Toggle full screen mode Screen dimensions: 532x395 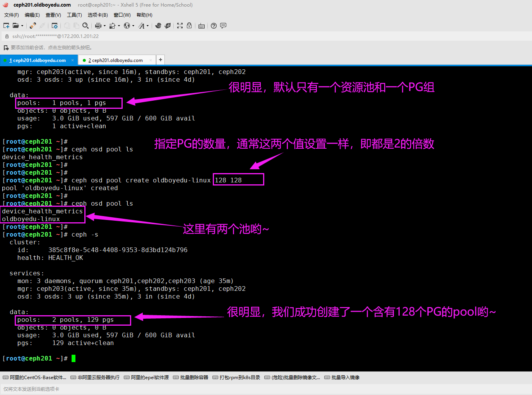180,26
